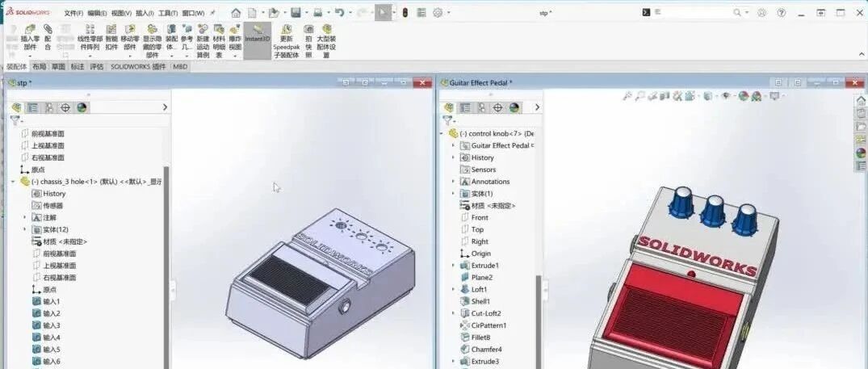The image size is (868, 369).
Task: Create a new document with New icon
Action: tap(253, 13)
